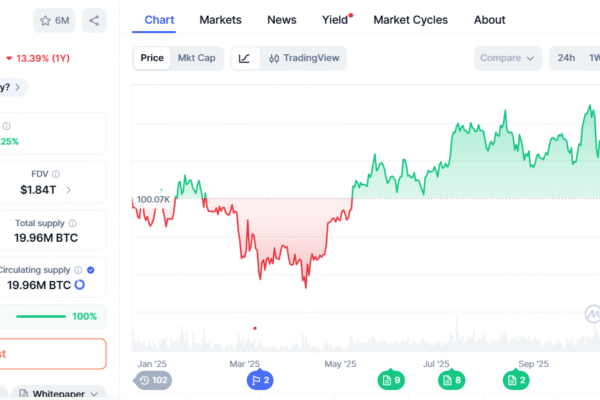Click the verified badge beside Circulating supply
Image resolution: width=600 pixels, height=400 pixels.
(91, 270)
